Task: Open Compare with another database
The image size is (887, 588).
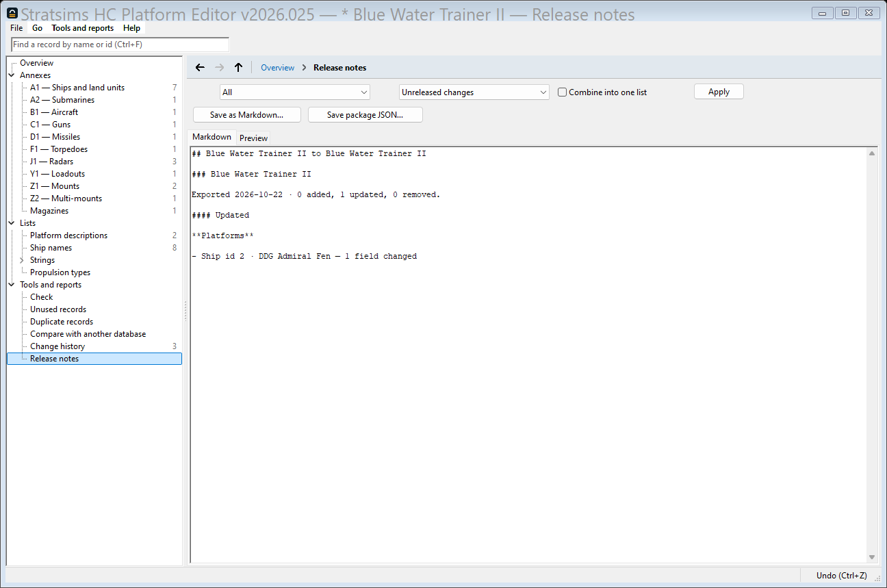Action: (x=88, y=334)
